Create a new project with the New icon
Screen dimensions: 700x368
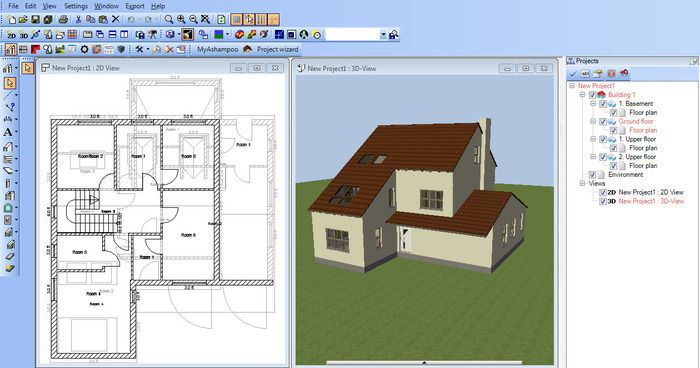pos(12,19)
